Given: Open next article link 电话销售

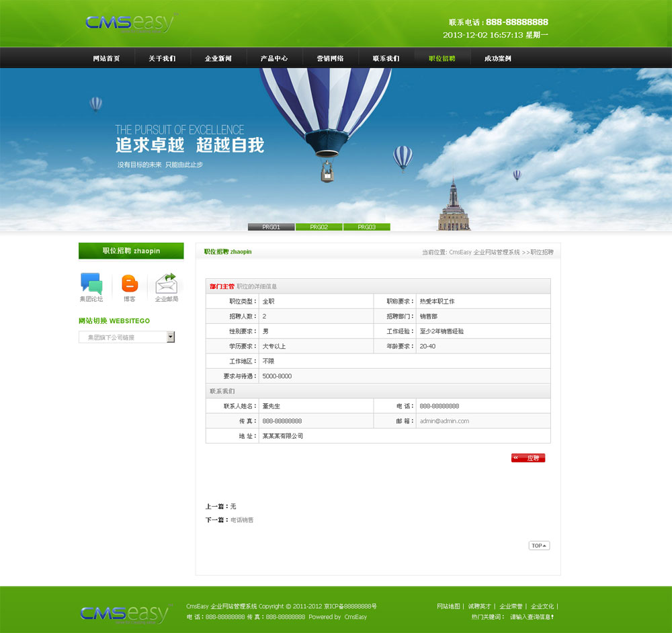Looking at the screenshot, I should (242, 520).
